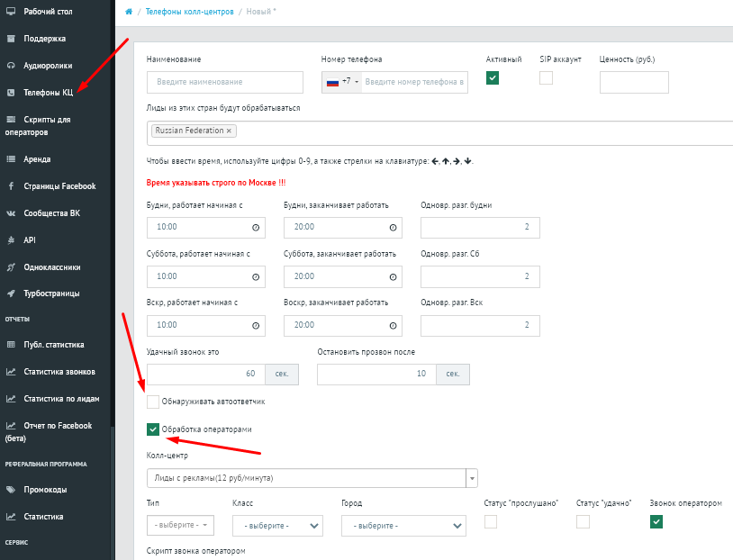Uncheck the Активный checkbox
Screen dimensions: 733x560
(493, 78)
